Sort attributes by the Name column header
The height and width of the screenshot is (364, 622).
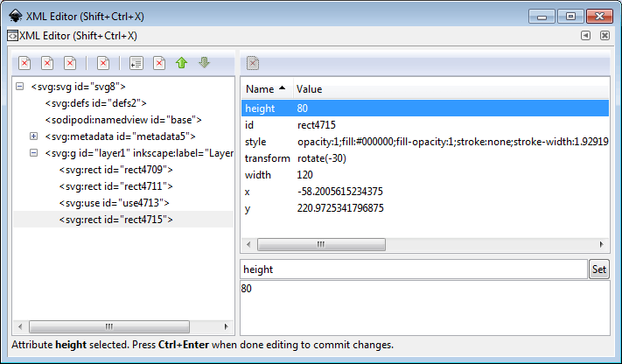point(266,89)
